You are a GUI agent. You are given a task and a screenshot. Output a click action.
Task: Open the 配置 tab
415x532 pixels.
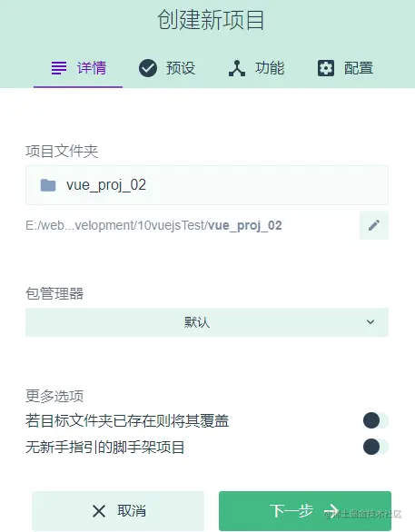pos(345,68)
